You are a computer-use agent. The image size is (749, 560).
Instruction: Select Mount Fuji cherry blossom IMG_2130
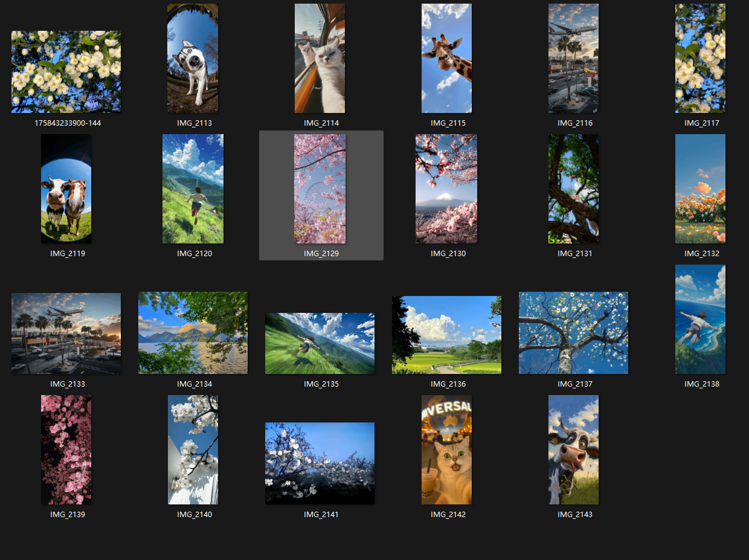pyautogui.click(x=446, y=188)
